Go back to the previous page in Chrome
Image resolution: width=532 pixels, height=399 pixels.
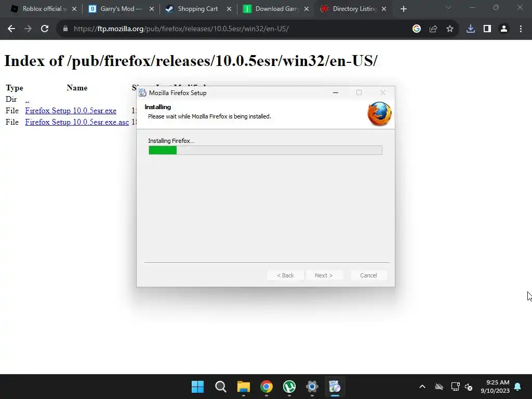tap(11, 29)
